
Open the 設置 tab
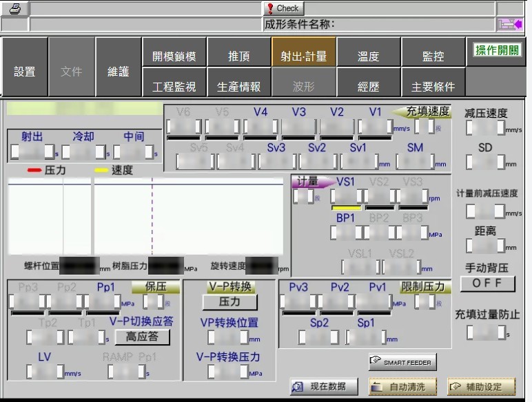[x=24, y=67]
